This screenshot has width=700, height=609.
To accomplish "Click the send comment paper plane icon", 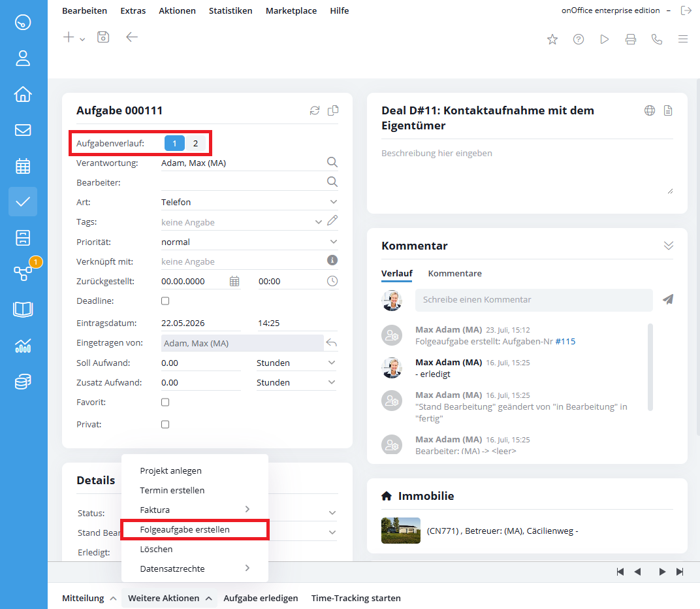I will [x=668, y=299].
